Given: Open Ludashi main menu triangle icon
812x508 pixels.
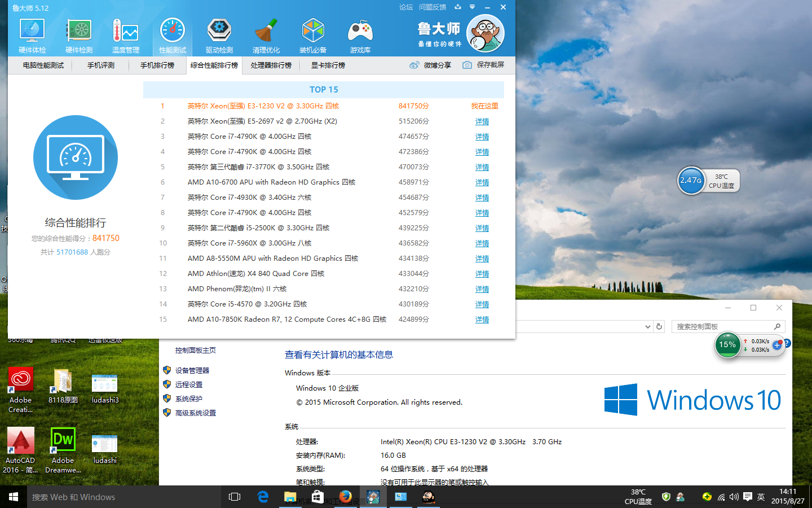Looking at the screenshot, I should pos(473,7).
